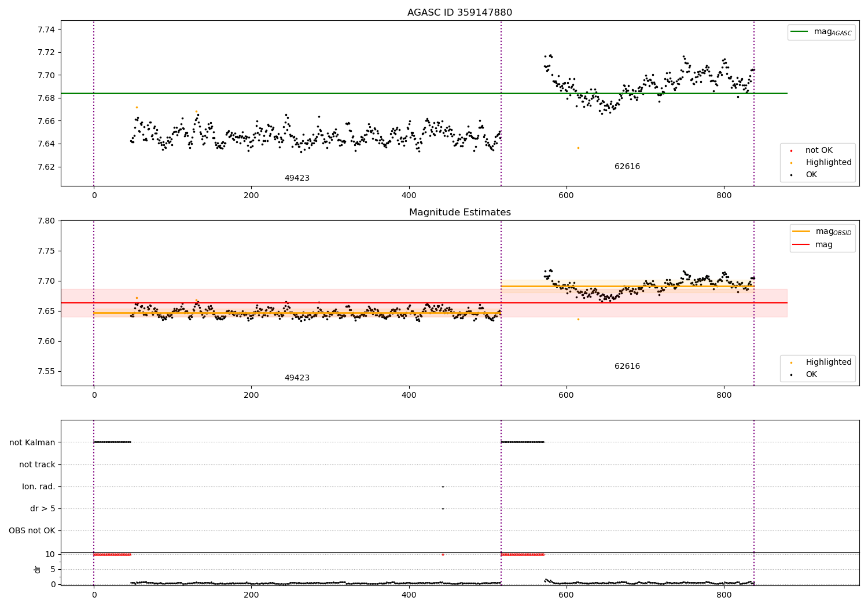Click the "Ion. rad." axis label
The width and height of the screenshot is (868, 608).
pyautogui.click(x=39, y=486)
